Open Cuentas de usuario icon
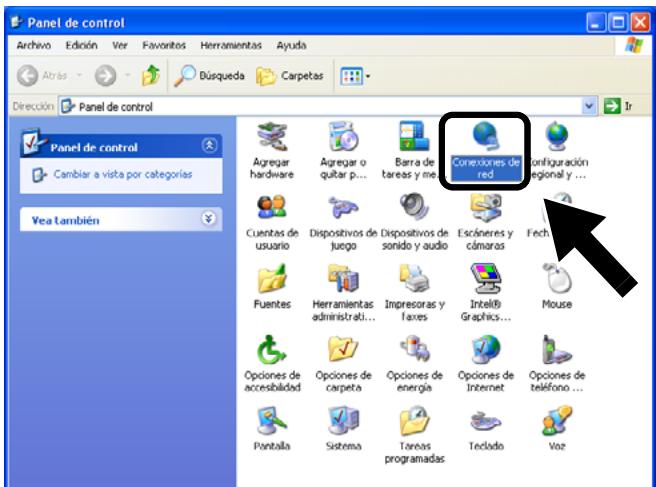Screen dimensions: 656x487 272,207
